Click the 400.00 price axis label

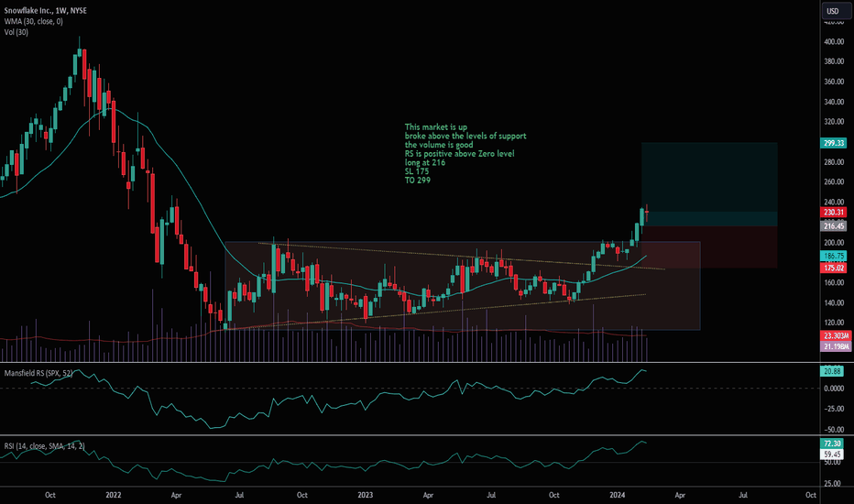[834, 42]
